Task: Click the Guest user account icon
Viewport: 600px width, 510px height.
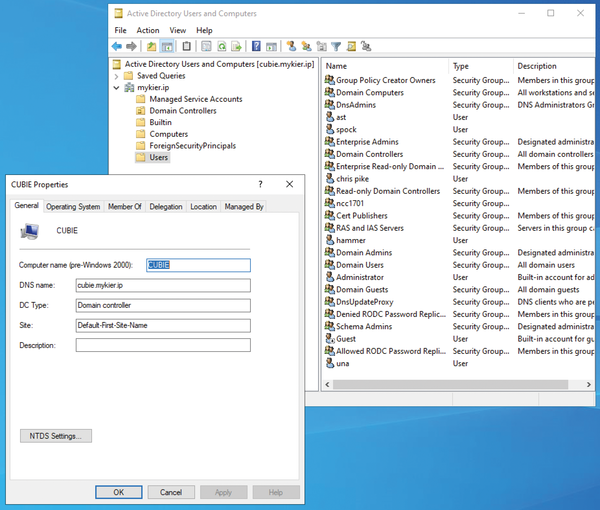Action: tap(330, 339)
